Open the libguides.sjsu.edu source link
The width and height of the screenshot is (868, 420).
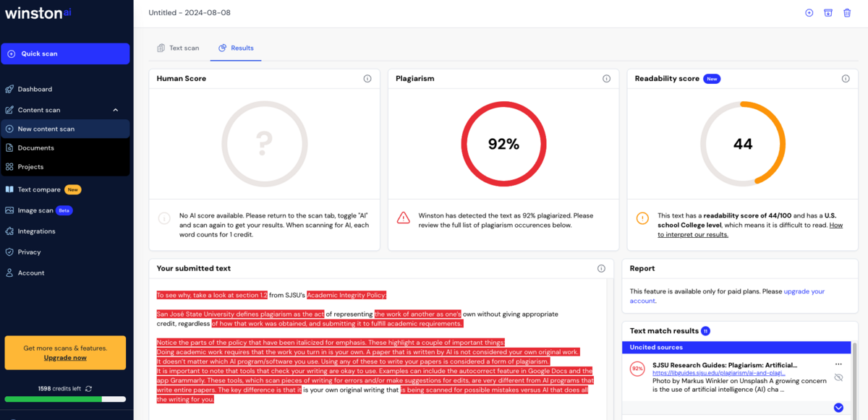click(x=718, y=373)
